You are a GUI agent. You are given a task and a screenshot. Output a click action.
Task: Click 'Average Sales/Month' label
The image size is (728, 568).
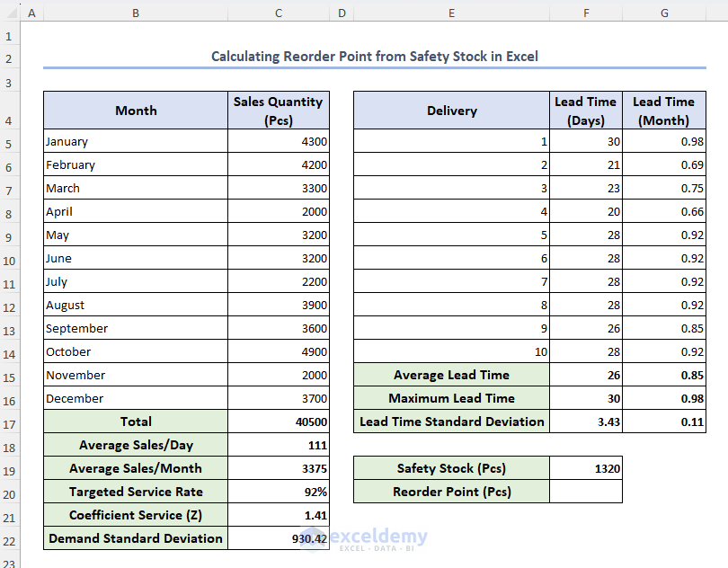[136, 468]
